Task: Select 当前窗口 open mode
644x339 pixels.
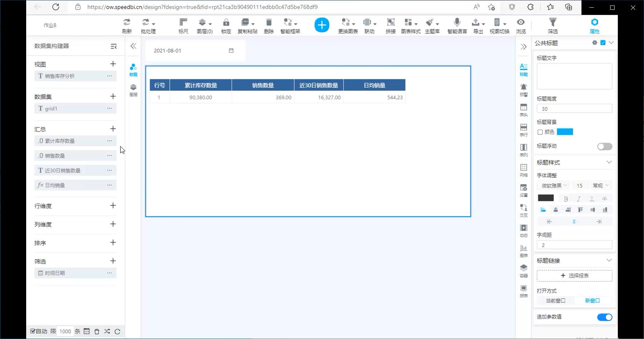Action: (555, 300)
